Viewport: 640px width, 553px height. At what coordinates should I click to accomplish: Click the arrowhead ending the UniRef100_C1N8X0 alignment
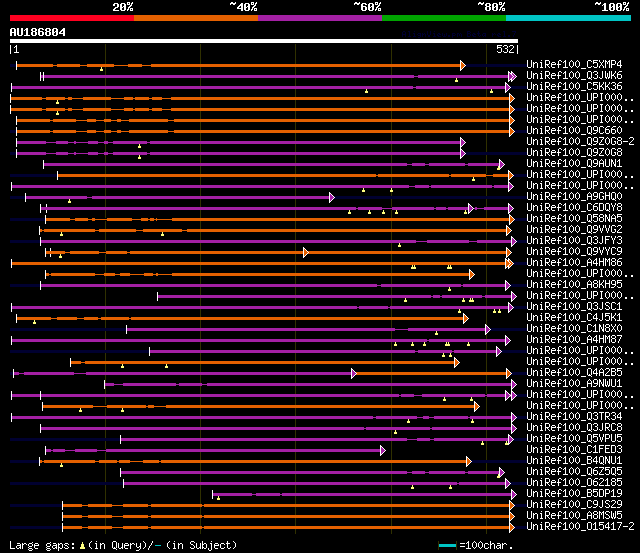[488, 330]
